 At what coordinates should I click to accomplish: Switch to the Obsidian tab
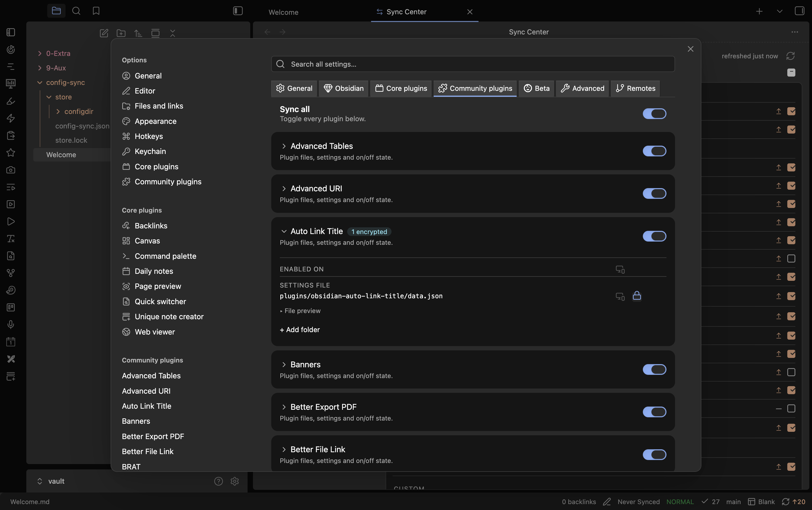pyautogui.click(x=343, y=88)
